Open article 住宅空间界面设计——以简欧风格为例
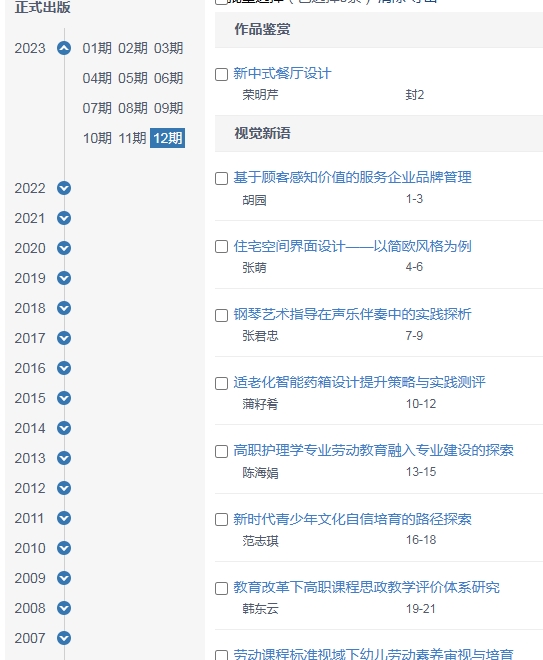543x660 pixels. tap(352, 246)
